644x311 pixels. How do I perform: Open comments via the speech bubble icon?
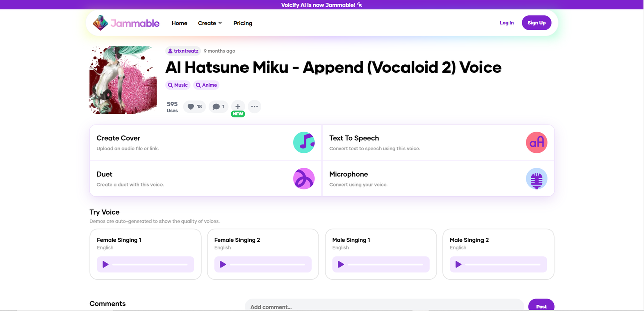(x=218, y=107)
